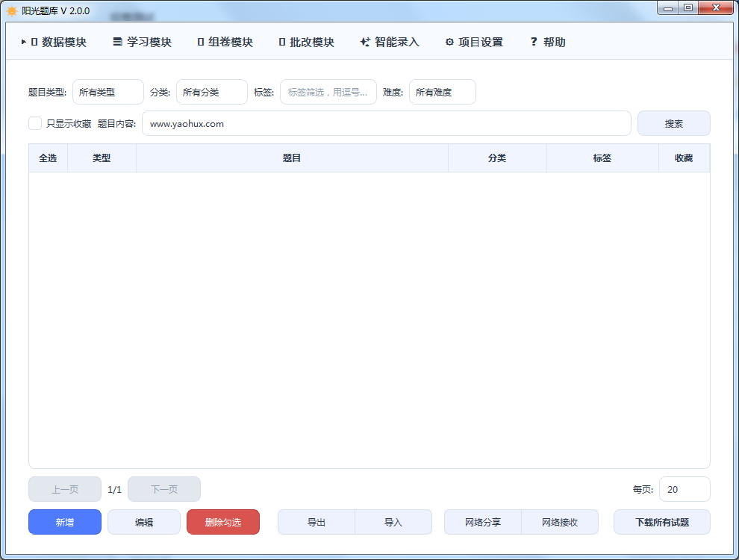Screen dimensions: 739x560
Task: Click the 题目内容 search text box
Action: pyautogui.click(x=386, y=123)
